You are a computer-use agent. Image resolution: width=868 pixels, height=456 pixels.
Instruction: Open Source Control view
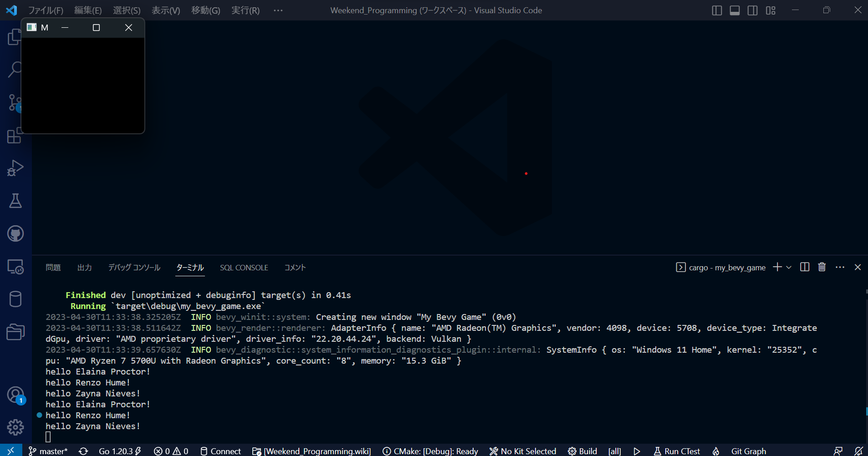(x=15, y=103)
